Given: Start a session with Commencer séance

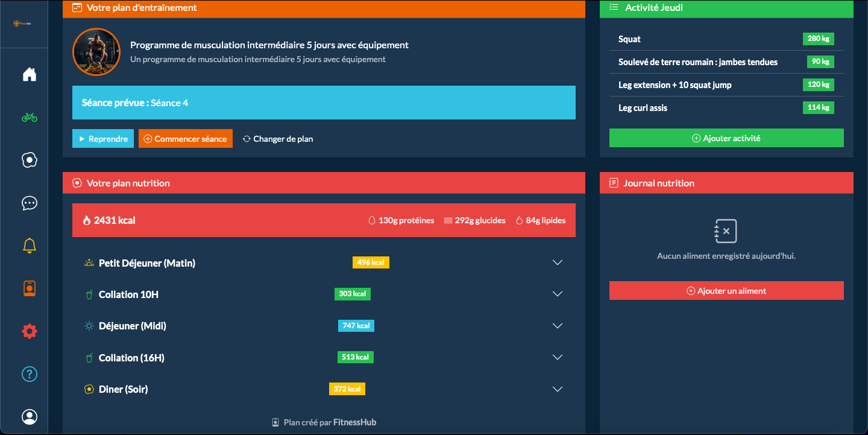Looking at the screenshot, I should 185,138.
